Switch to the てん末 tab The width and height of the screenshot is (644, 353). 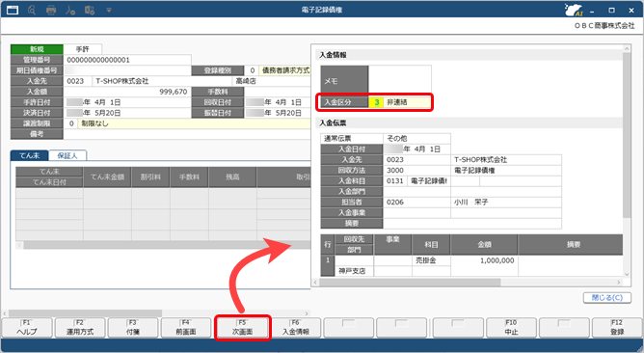tap(30, 155)
